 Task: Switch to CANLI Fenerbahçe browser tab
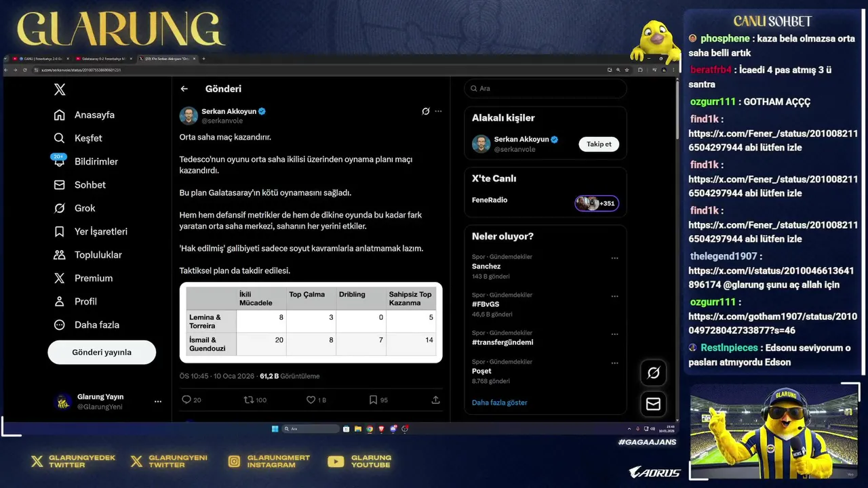[x=40, y=59]
